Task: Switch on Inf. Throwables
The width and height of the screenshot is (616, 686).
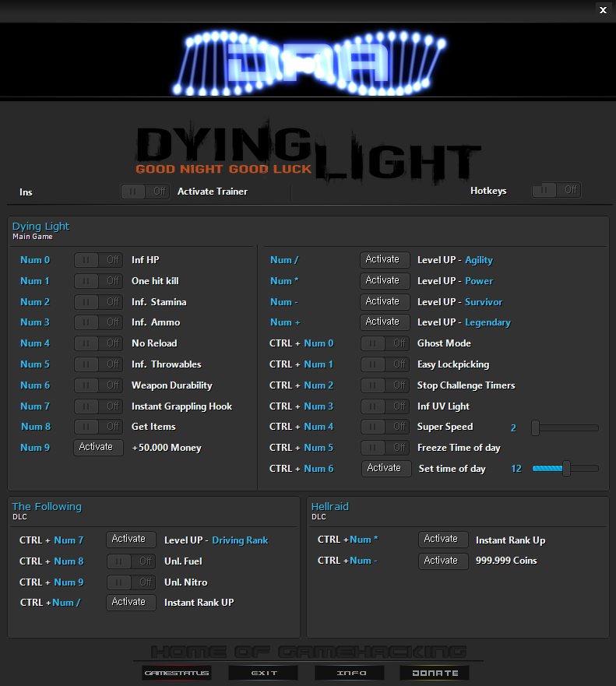Action: (x=98, y=364)
